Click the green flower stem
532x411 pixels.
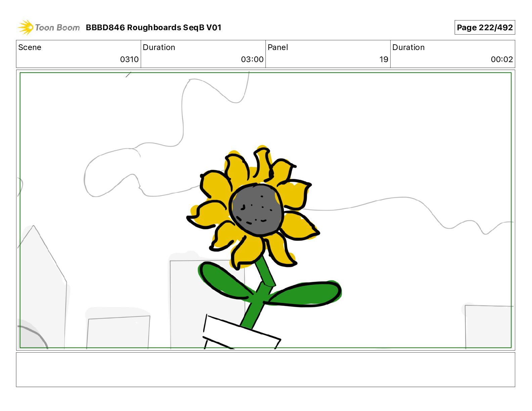coord(259,292)
